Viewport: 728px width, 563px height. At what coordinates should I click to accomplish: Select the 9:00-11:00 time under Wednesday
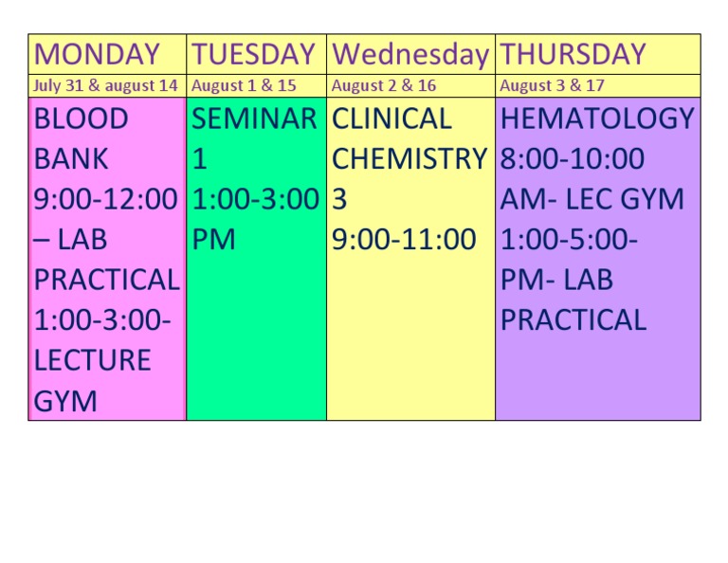click(x=404, y=240)
